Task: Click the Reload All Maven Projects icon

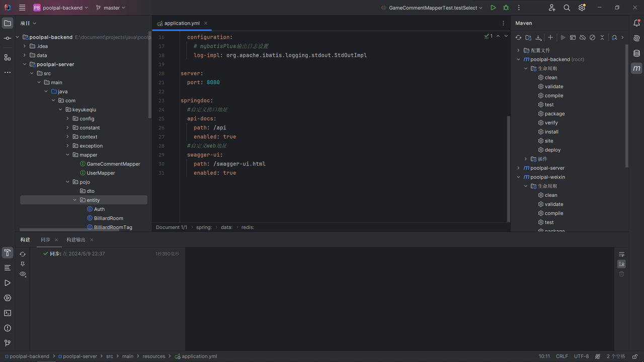Action: [518, 38]
